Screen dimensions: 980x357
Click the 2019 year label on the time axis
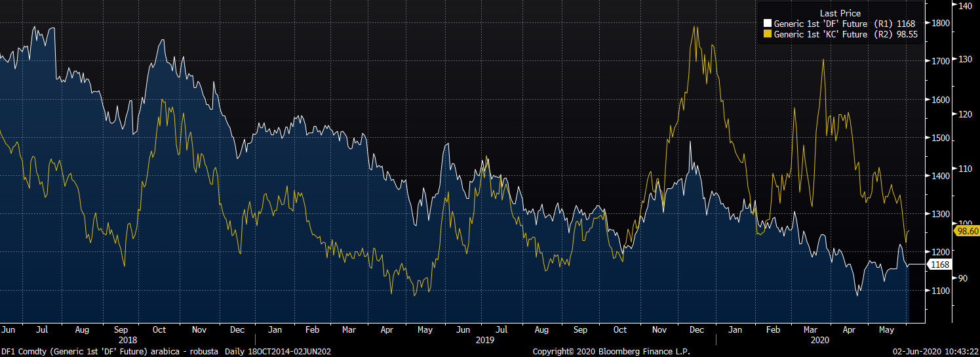[484, 341]
